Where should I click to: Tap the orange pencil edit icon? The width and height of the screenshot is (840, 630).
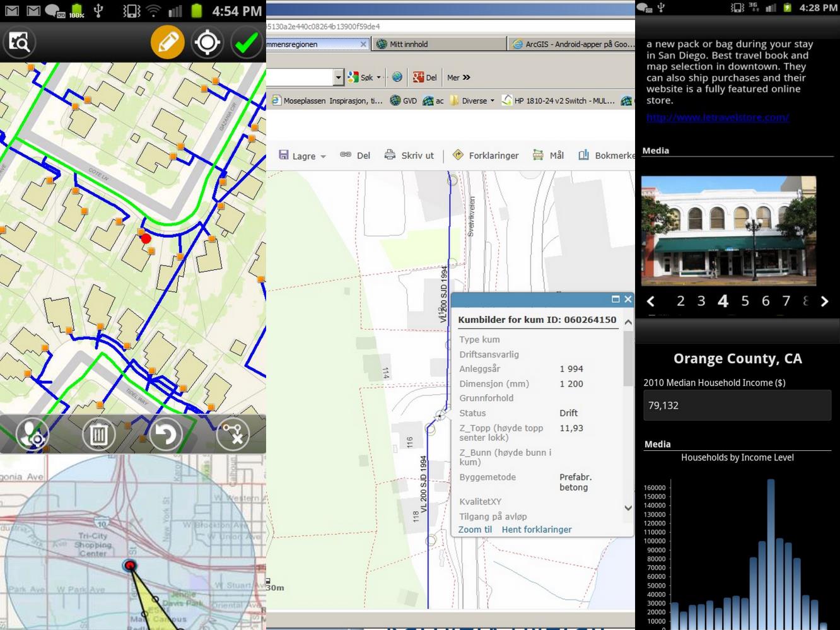167,42
